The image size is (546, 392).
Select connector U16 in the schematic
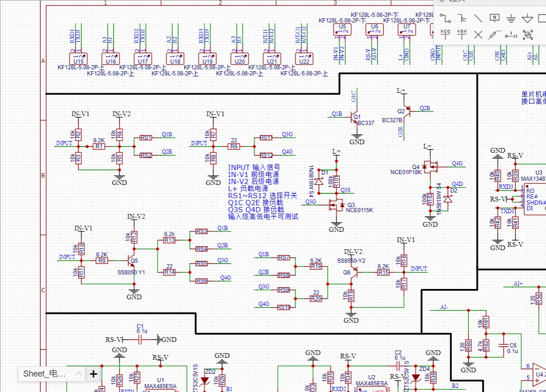point(111,59)
